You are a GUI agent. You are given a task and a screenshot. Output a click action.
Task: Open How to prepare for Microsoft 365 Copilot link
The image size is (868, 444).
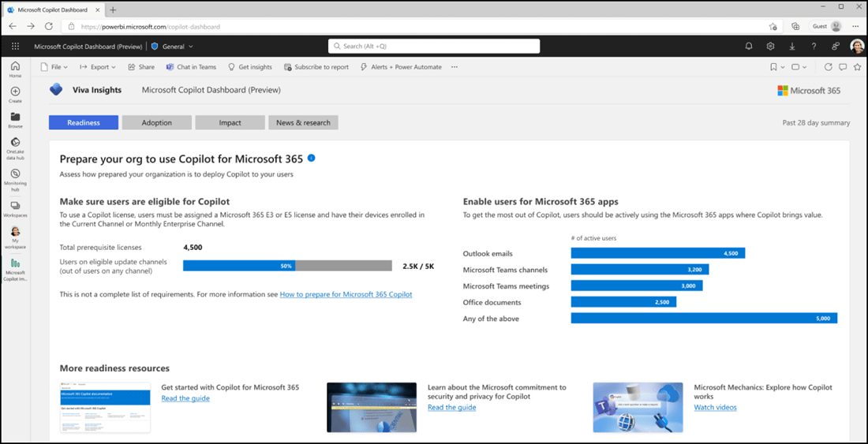(x=346, y=295)
